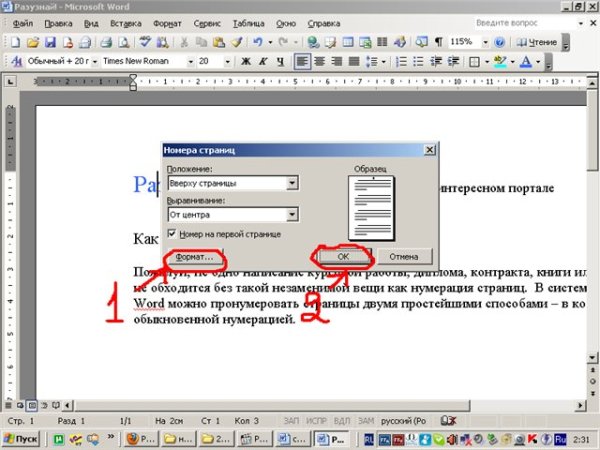600x450 pixels.
Task: Open the Файл menu
Action: pyautogui.click(x=23, y=23)
